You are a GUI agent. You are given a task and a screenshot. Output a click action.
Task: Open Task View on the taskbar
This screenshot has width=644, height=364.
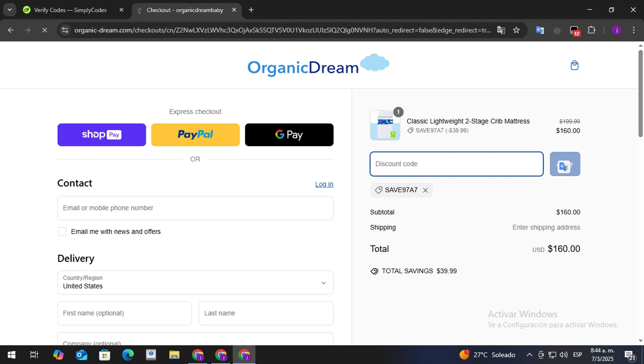[34, 355]
